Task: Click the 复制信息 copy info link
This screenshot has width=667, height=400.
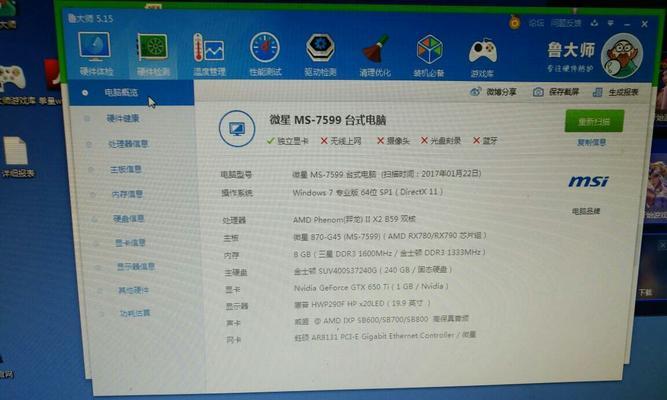Action: click(x=592, y=143)
